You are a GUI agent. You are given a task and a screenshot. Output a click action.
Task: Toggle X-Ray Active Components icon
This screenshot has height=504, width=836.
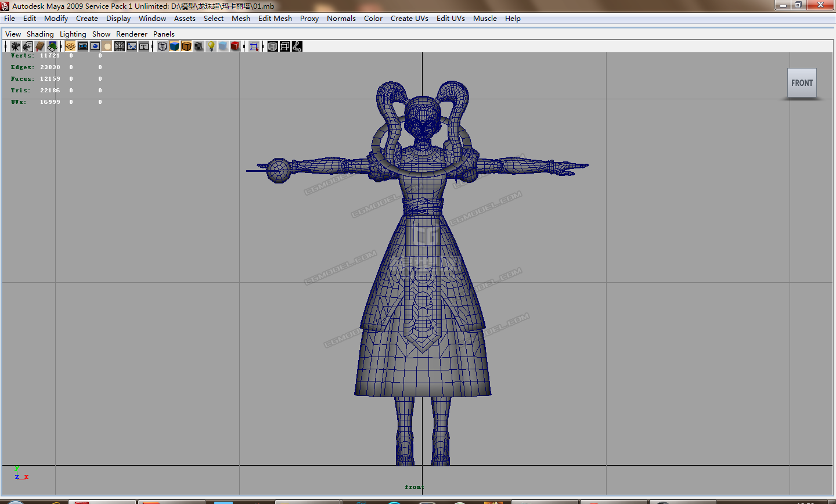tap(285, 46)
